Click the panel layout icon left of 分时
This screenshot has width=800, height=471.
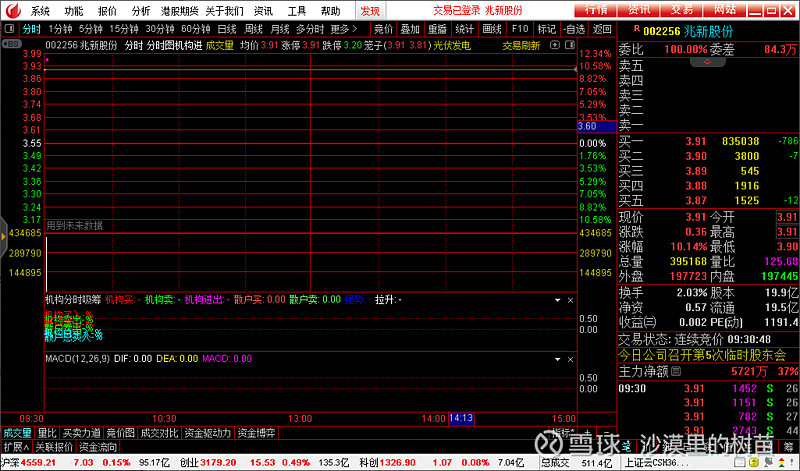(9, 29)
